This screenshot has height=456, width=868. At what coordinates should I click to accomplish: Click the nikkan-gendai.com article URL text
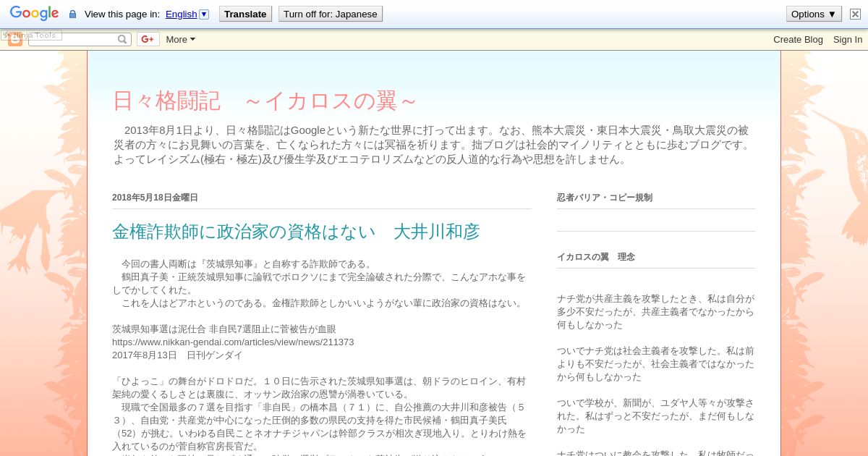point(233,342)
